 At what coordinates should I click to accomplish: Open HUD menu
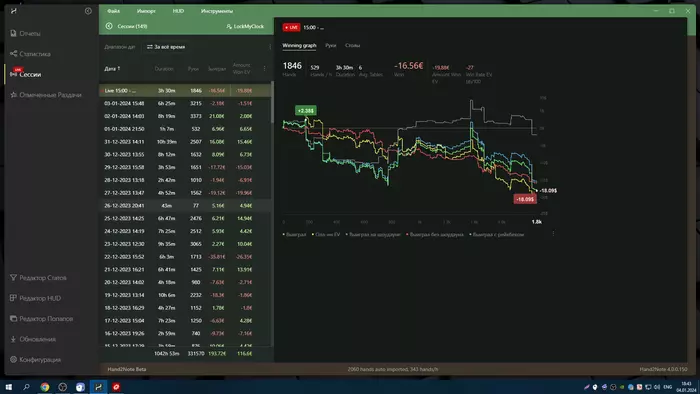178,11
